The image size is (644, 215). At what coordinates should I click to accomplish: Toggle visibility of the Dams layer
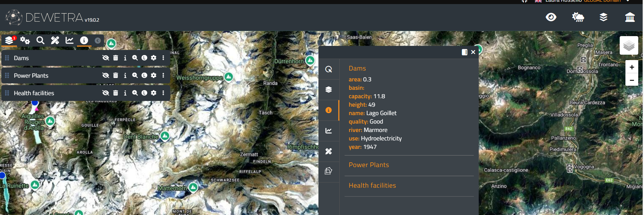106,58
